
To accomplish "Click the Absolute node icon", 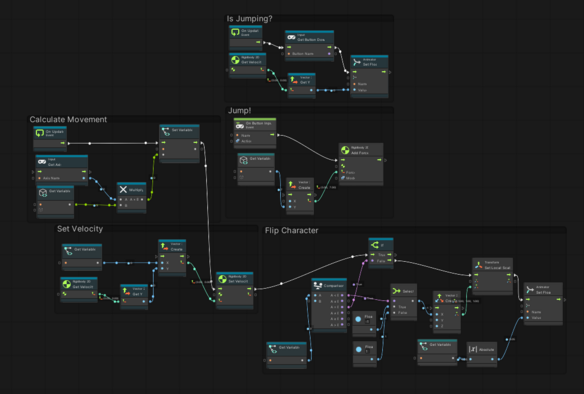I will click(x=473, y=349).
